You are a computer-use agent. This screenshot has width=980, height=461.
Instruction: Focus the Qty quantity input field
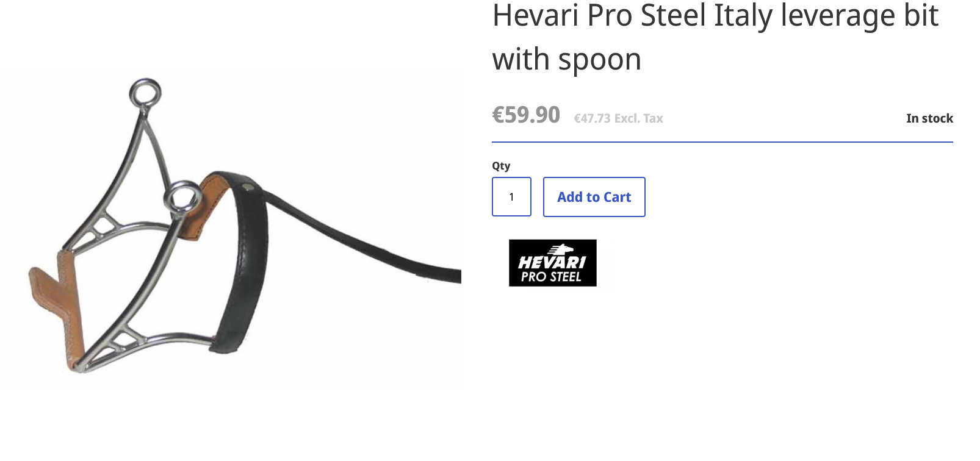click(511, 197)
